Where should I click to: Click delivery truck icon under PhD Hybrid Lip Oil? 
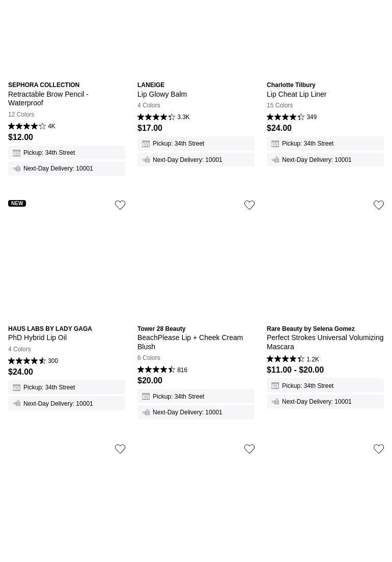17,403
